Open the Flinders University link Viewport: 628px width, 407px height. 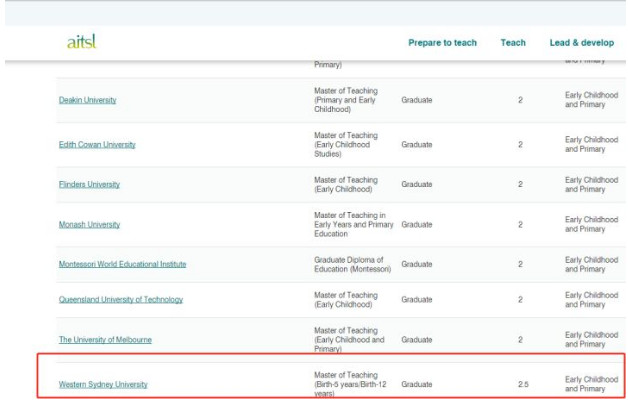pos(89,184)
